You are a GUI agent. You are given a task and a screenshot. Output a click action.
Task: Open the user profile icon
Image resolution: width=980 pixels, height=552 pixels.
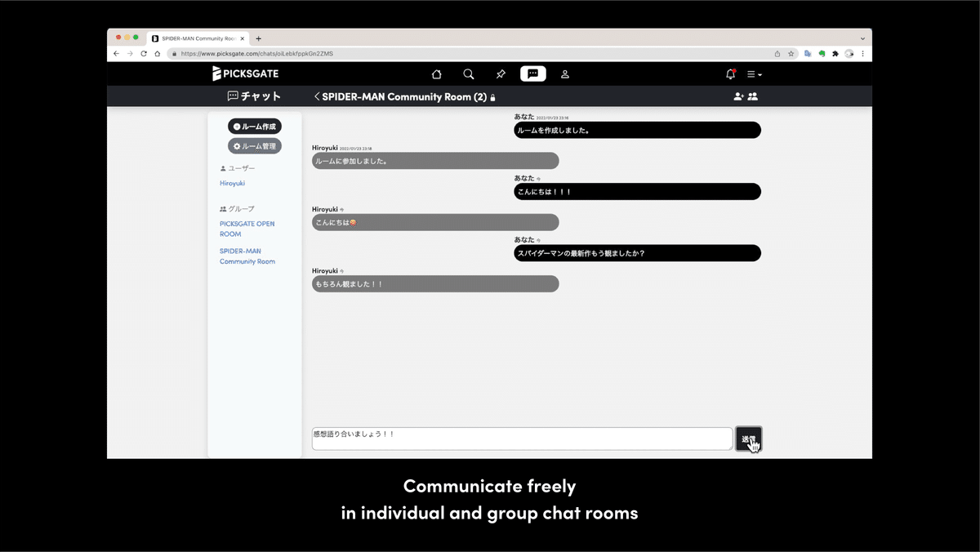coord(564,73)
